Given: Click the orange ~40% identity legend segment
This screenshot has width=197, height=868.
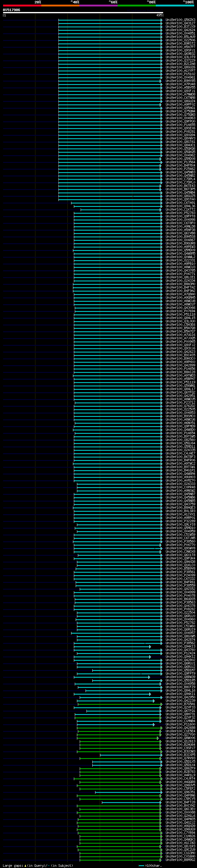Looking at the screenshot, I should point(60,6).
